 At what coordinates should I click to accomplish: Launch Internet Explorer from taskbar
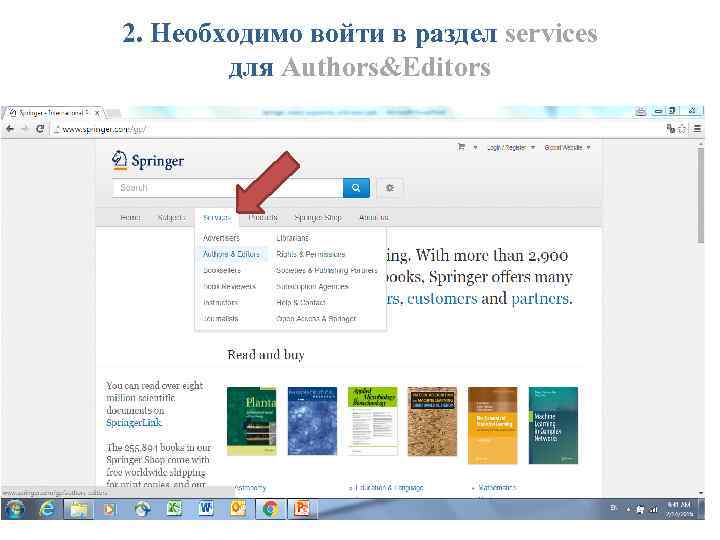click(x=47, y=509)
